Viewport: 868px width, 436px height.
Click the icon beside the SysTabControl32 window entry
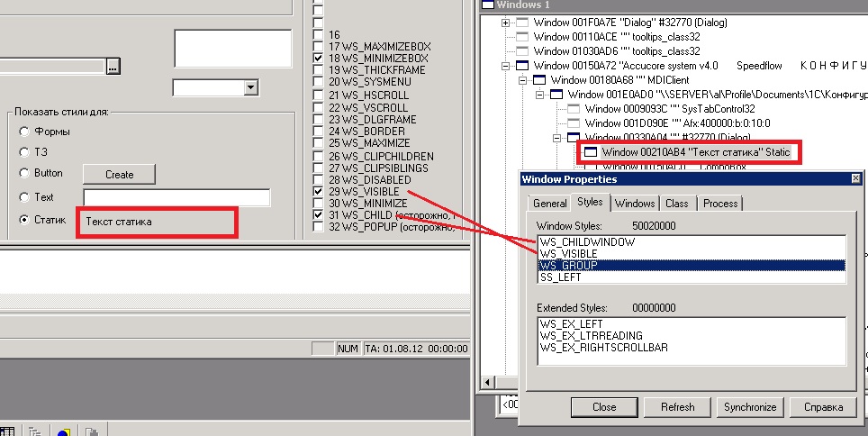[x=574, y=109]
